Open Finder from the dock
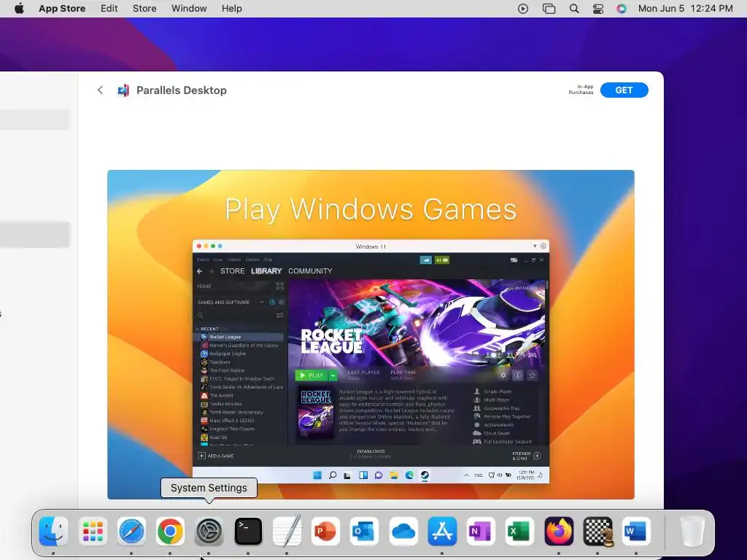Image resolution: width=747 pixels, height=560 pixels. coord(53,531)
